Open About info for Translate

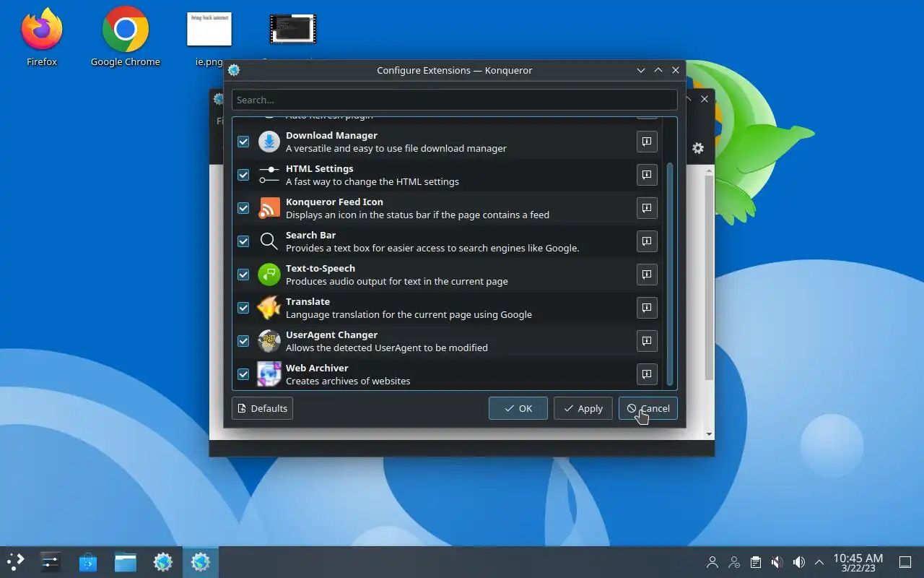[x=647, y=308]
